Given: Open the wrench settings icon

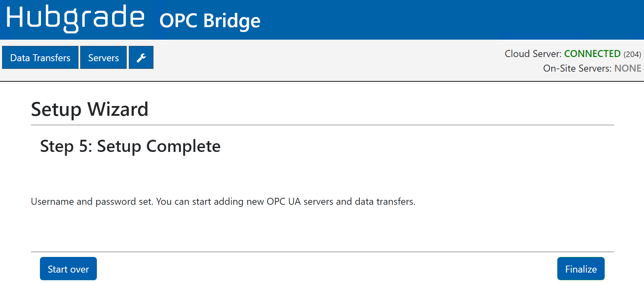Looking at the screenshot, I should tap(141, 58).
